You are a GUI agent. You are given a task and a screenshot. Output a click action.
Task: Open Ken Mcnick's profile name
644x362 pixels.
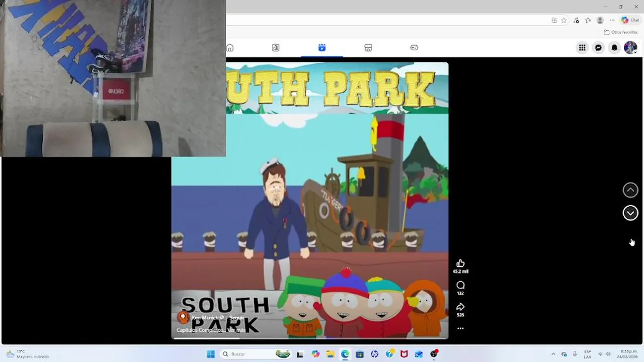(x=205, y=318)
